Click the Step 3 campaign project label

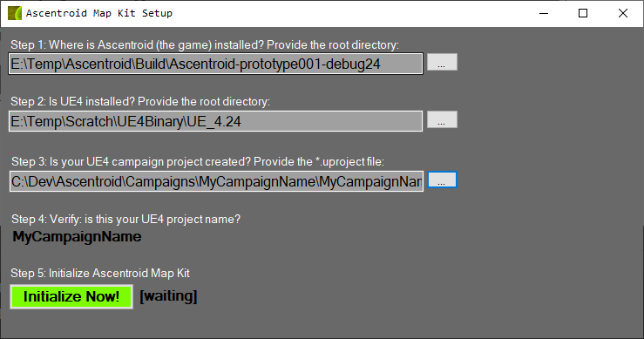198,162
